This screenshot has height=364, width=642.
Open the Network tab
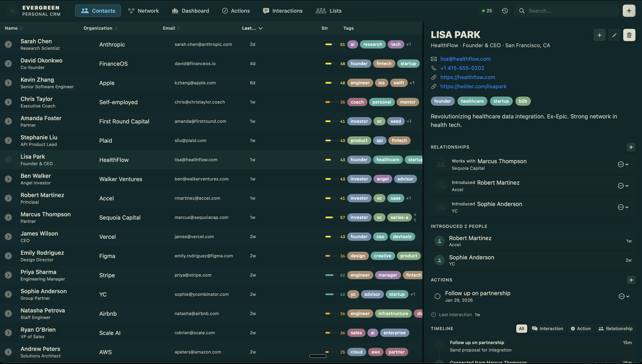[x=144, y=11]
